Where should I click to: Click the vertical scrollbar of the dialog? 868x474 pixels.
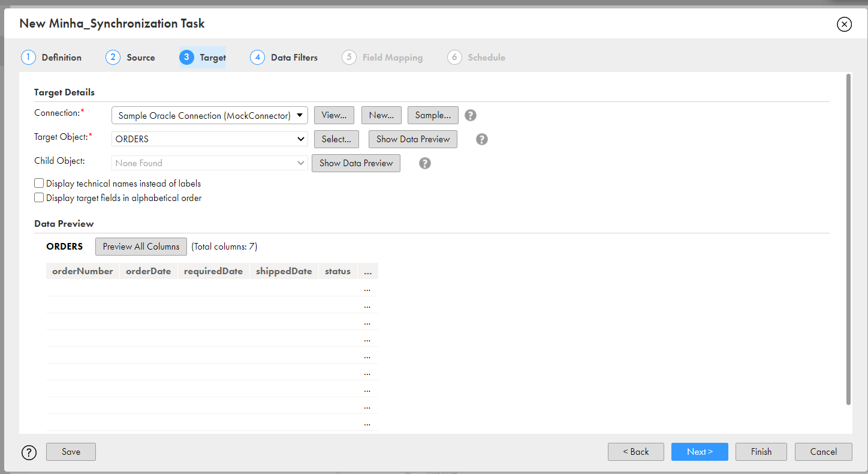coord(848,239)
